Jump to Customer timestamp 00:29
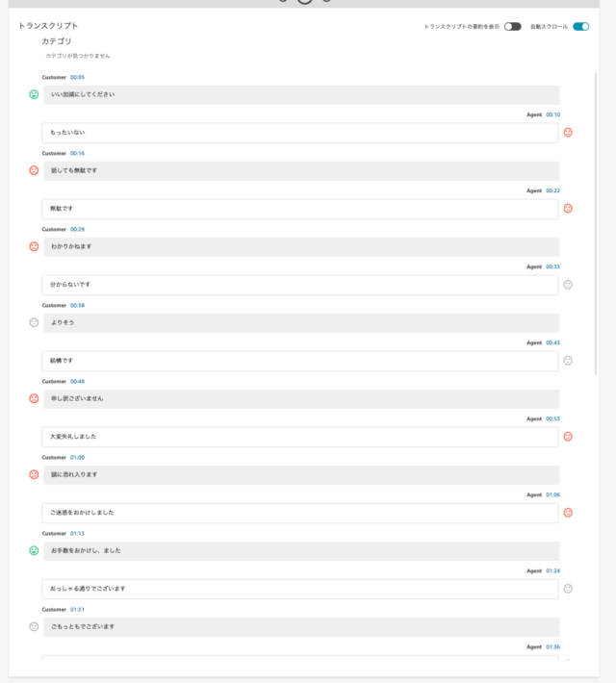Viewport: 616px width, 683px height. pyautogui.click(x=78, y=229)
